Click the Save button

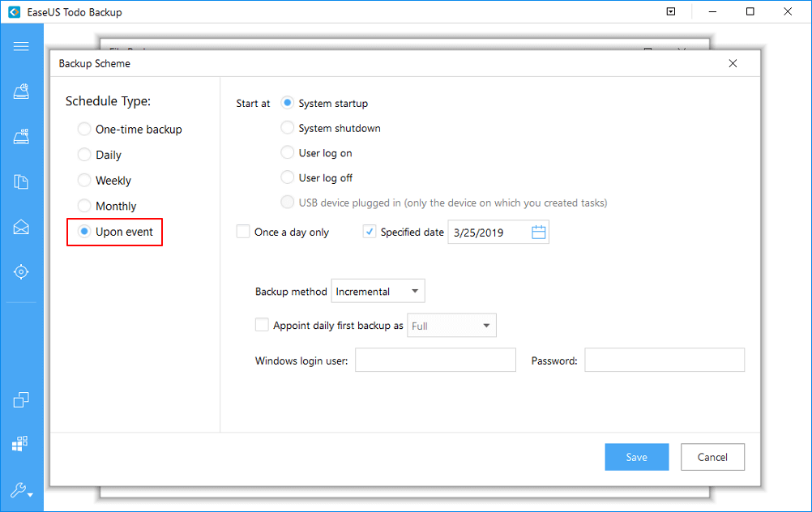click(637, 457)
